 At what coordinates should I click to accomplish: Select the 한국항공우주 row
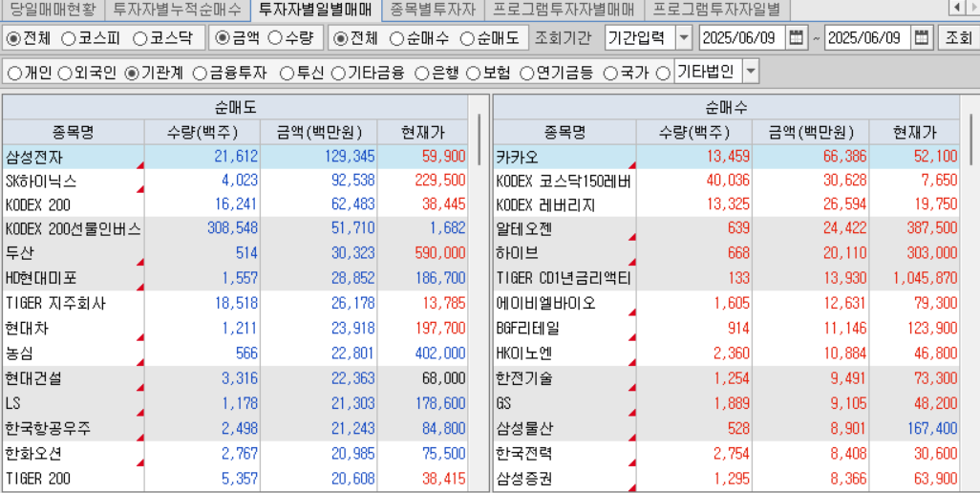235,429
